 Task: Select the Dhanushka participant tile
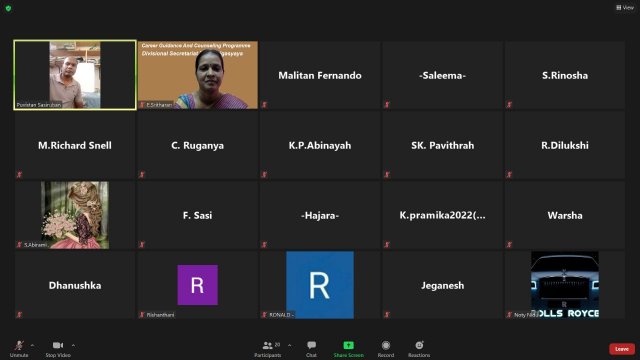[75, 285]
